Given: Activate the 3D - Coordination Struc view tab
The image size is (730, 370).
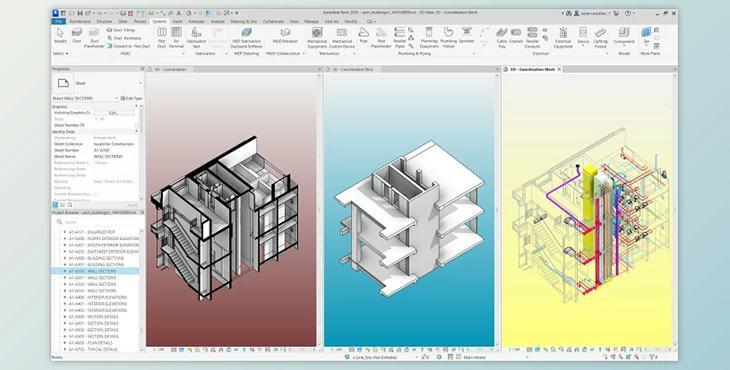Looking at the screenshot, I should click(x=352, y=69).
